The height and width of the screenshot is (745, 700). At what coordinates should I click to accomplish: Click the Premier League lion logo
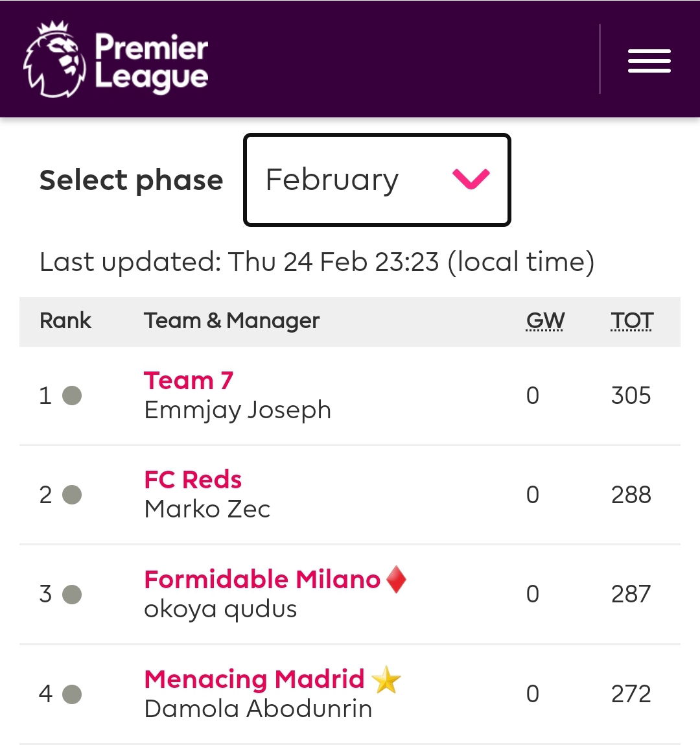pyautogui.click(x=54, y=60)
